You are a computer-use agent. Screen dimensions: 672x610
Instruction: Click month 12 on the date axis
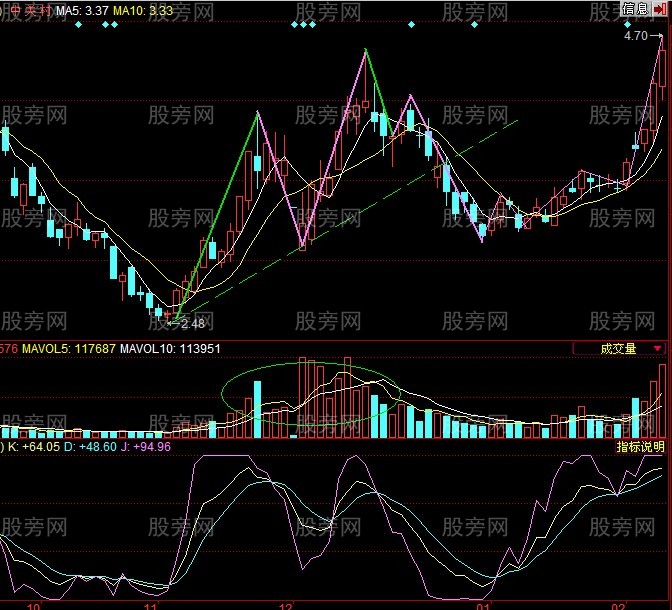(x=286, y=606)
